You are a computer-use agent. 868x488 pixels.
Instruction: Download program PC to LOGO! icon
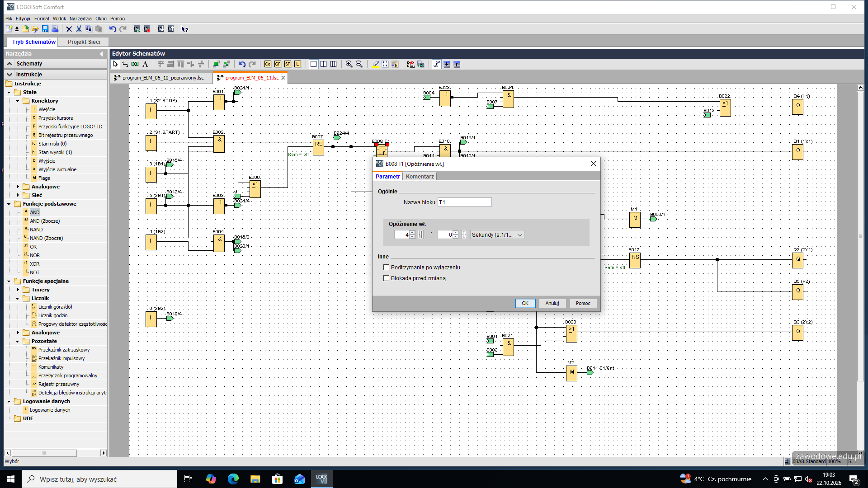coord(161,29)
